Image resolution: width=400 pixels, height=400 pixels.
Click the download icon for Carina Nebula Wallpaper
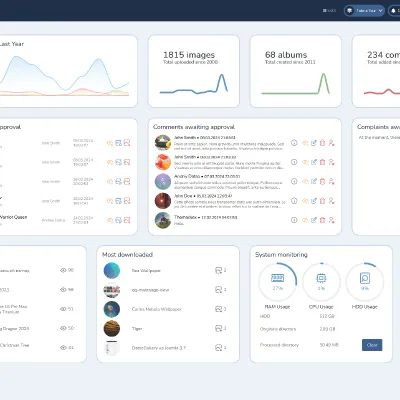pyautogui.click(x=218, y=309)
